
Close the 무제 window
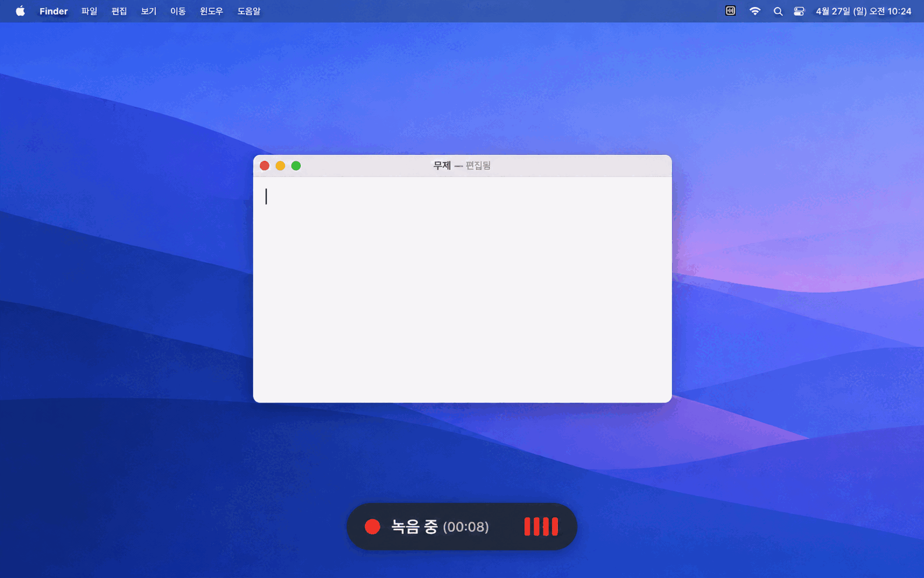pyautogui.click(x=265, y=166)
